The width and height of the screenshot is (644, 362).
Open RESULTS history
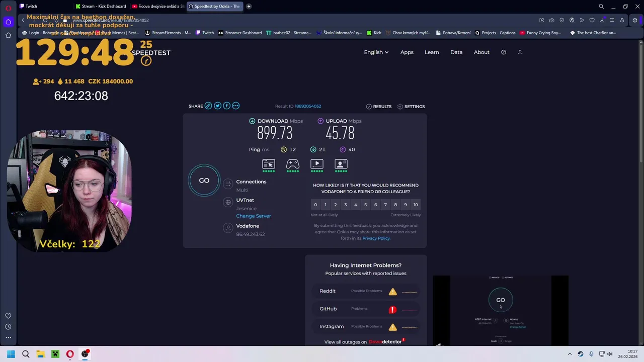point(379,106)
